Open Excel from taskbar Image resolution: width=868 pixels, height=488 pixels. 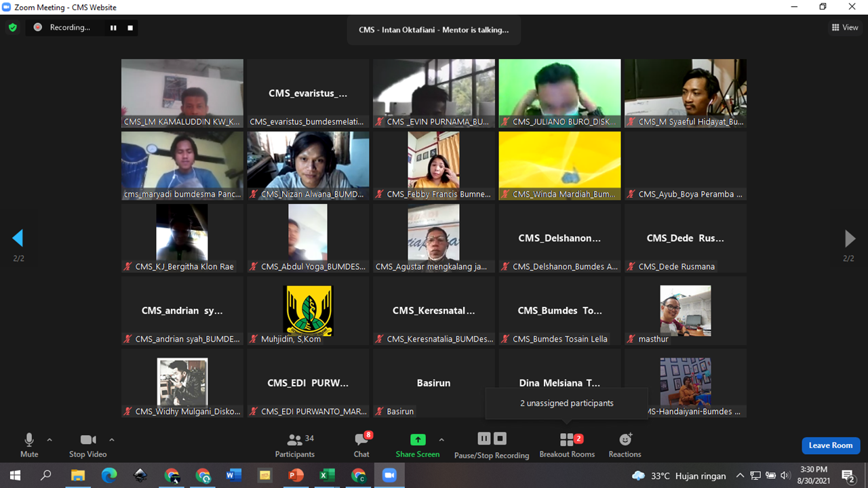pos(328,476)
